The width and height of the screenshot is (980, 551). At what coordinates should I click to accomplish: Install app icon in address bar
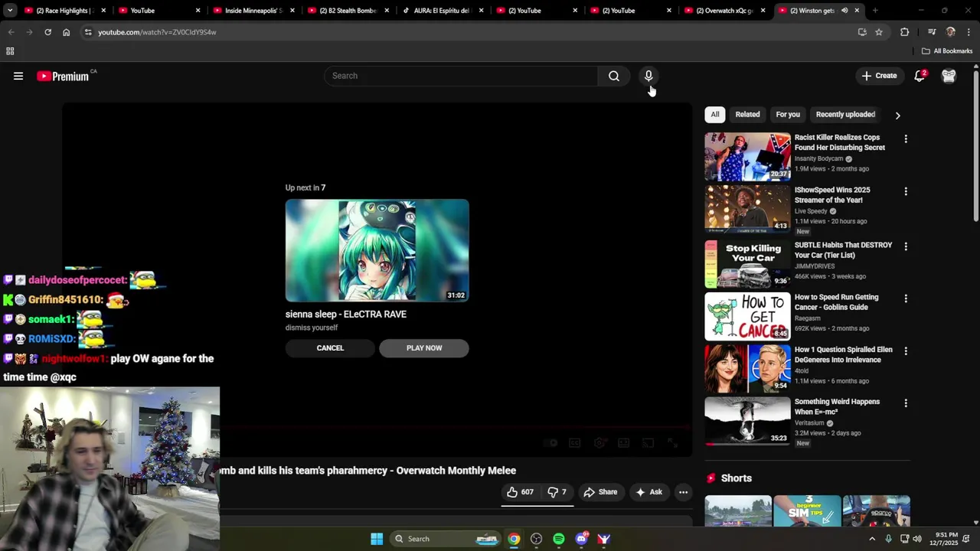(862, 32)
